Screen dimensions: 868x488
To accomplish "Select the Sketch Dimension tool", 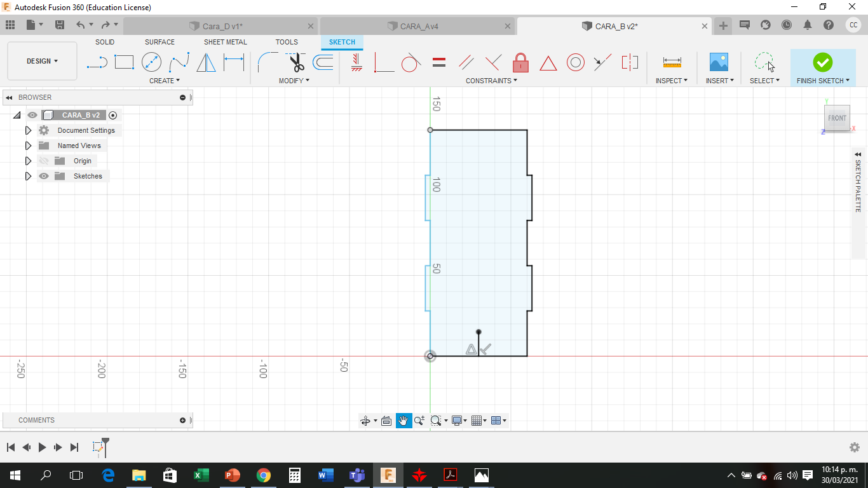I will [234, 62].
